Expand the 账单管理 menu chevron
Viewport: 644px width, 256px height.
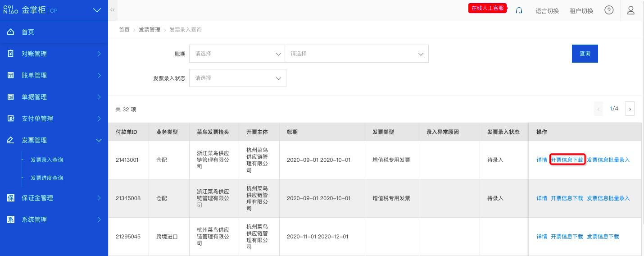tap(99, 75)
